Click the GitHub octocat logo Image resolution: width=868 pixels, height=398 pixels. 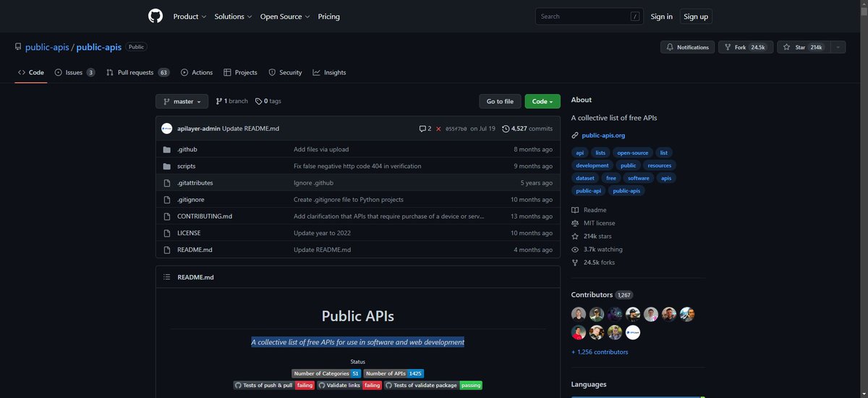click(x=156, y=16)
